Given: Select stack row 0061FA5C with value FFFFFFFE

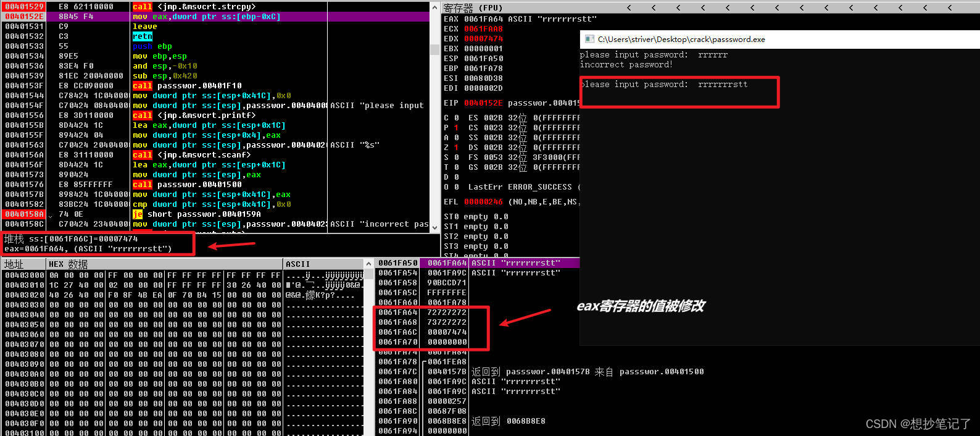Looking at the screenshot, I should 478,293.
